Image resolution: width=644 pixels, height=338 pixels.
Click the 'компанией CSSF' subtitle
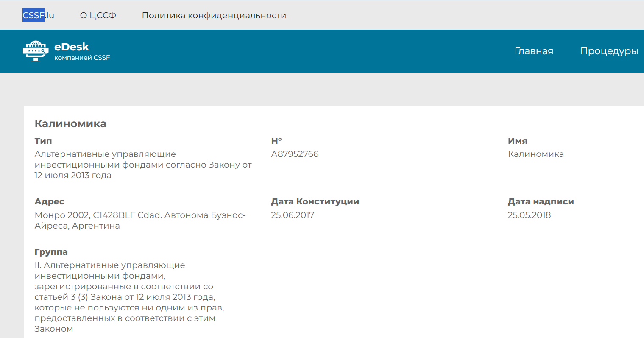[82, 58]
